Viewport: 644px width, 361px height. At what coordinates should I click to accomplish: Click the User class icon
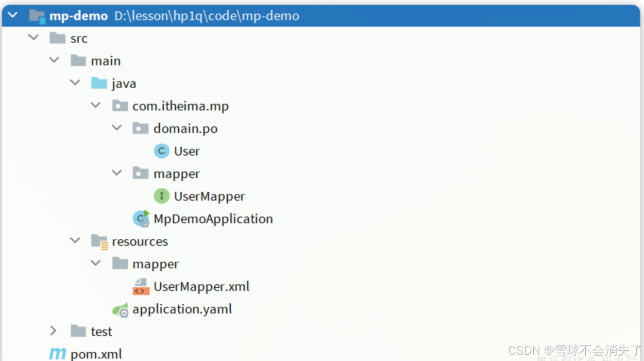(161, 151)
